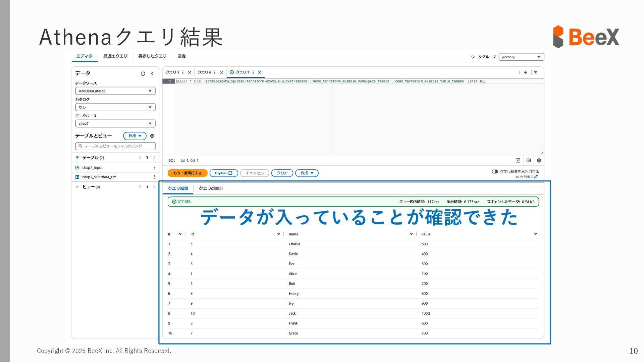Add a new query tab with plus icon
This screenshot has width=644, height=362.
(525, 72)
